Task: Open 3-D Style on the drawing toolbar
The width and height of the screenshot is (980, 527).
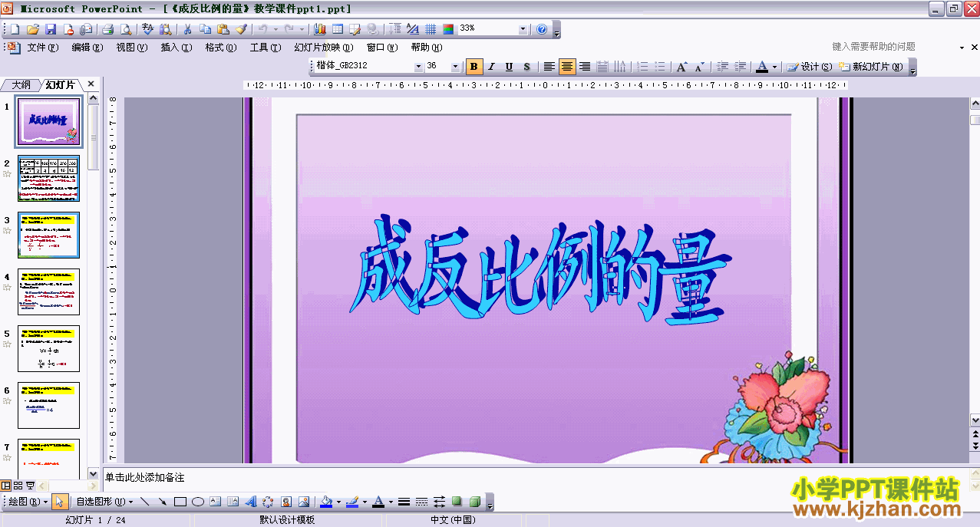Action: click(475, 502)
